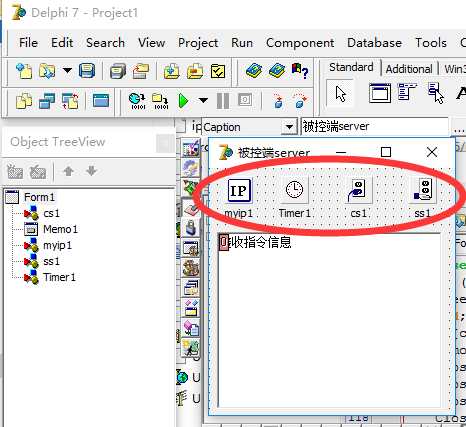Click the Object TreeView move down arrow
466x427 pixels.
[91, 171]
